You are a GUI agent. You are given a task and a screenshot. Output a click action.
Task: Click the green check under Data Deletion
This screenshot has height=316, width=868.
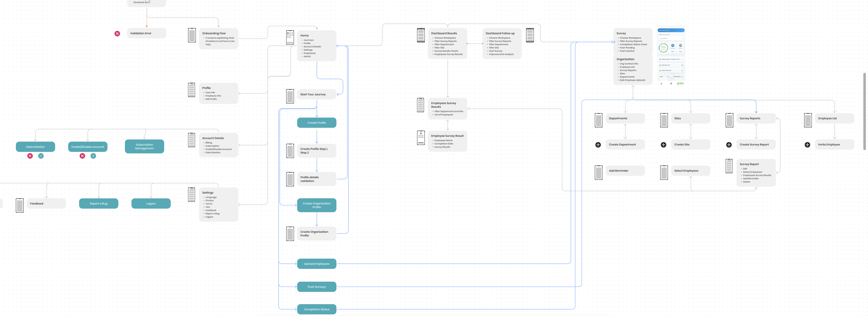[41, 156]
